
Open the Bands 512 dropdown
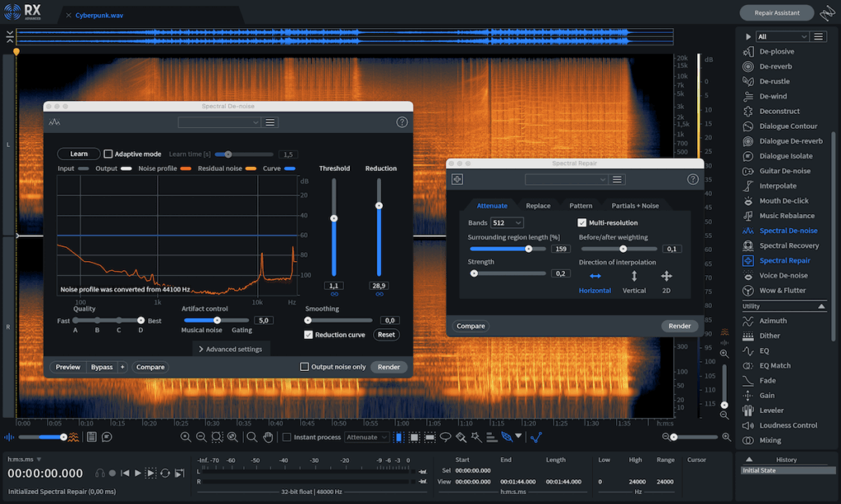point(507,222)
